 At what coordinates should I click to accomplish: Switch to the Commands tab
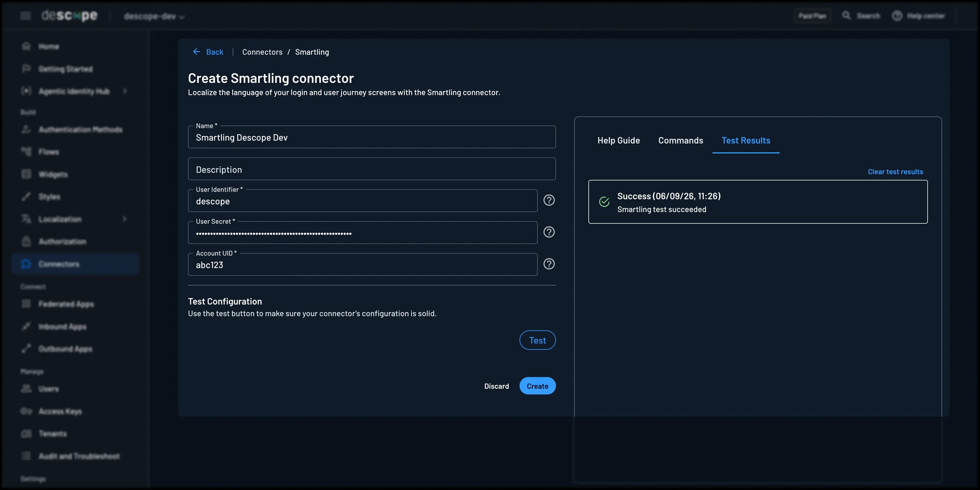(680, 140)
